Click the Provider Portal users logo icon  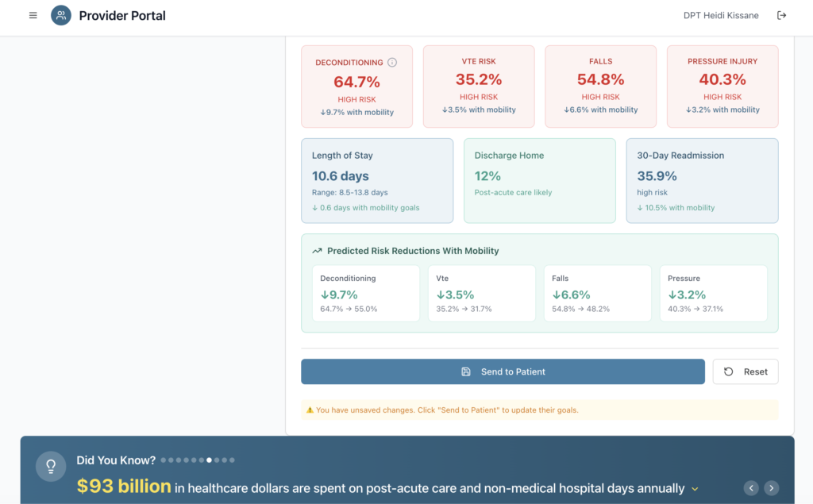pos(61,15)
